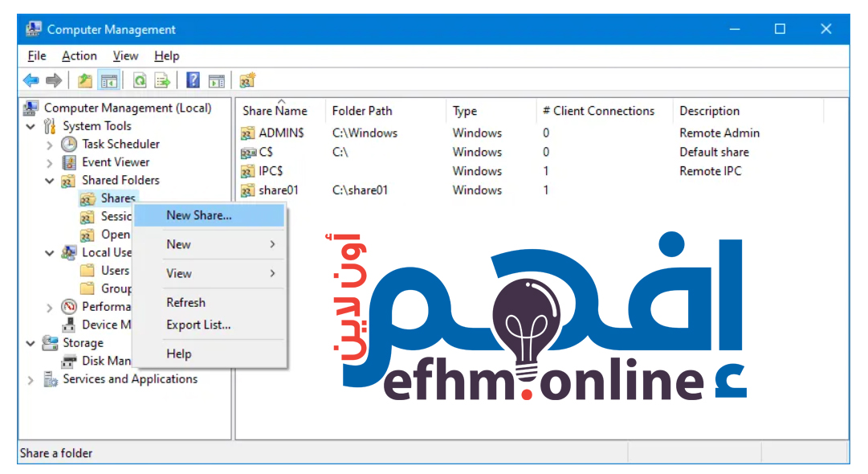The image size is (868, 474).
Task: Click the ADMIN$ share icon
Action: [247, 133]
